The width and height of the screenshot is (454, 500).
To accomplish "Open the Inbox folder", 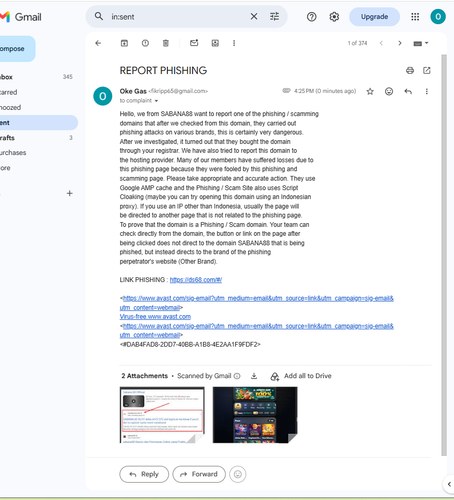I will pyautogui.click(x=38, y=77).
